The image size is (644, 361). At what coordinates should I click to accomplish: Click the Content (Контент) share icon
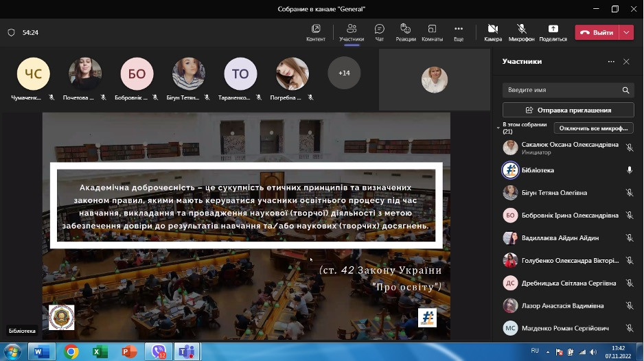click(316, 32)
